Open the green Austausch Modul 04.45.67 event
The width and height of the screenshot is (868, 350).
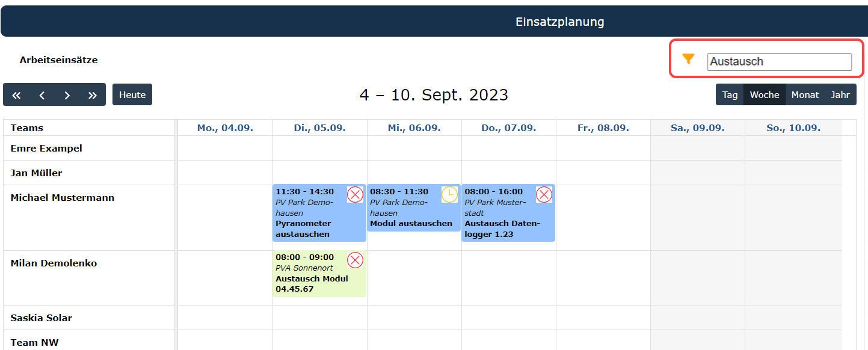coord(319,274)
